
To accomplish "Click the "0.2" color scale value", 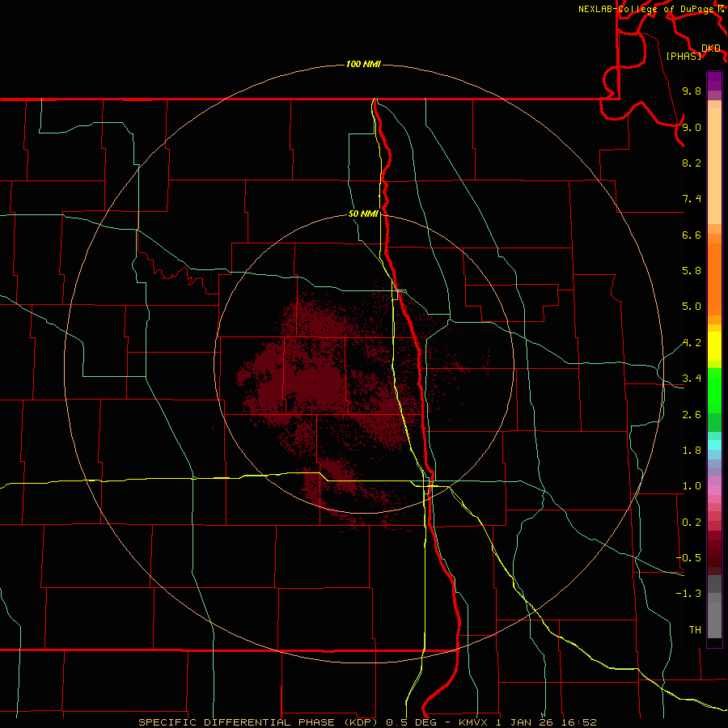I will point(692,523).
